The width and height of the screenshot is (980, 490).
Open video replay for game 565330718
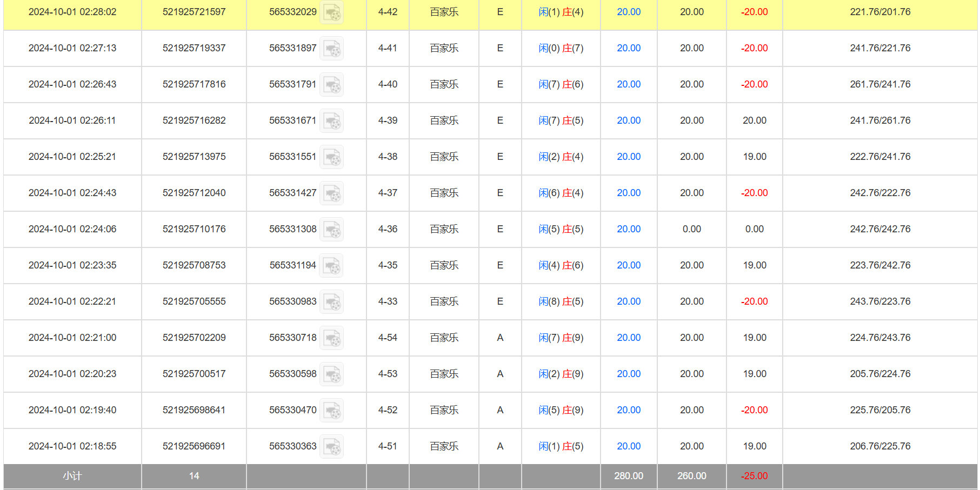coord(331,338)
